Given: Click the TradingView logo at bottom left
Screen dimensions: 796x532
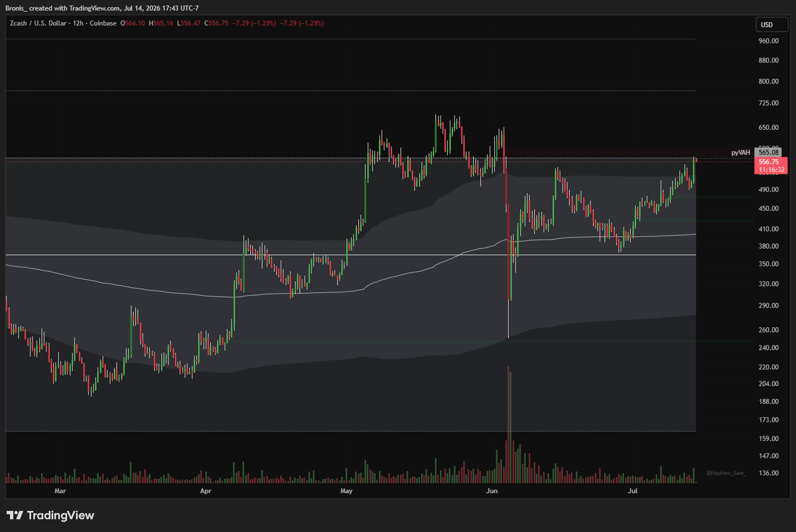Looking at the screenshot, I should pos(50,515).
